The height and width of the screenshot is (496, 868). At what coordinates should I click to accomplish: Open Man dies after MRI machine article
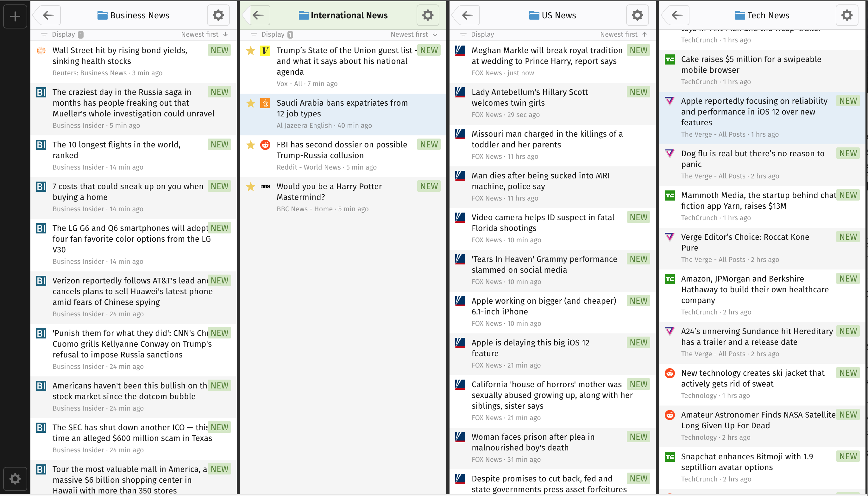(553, 187)
